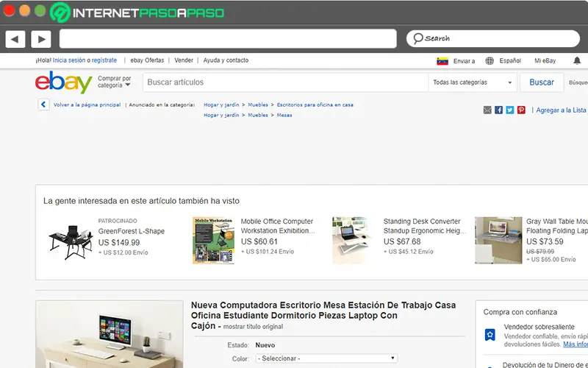Open Gray Wall Table title link
This screenshot has height=368, width=588.
click(x=557, y=226)
